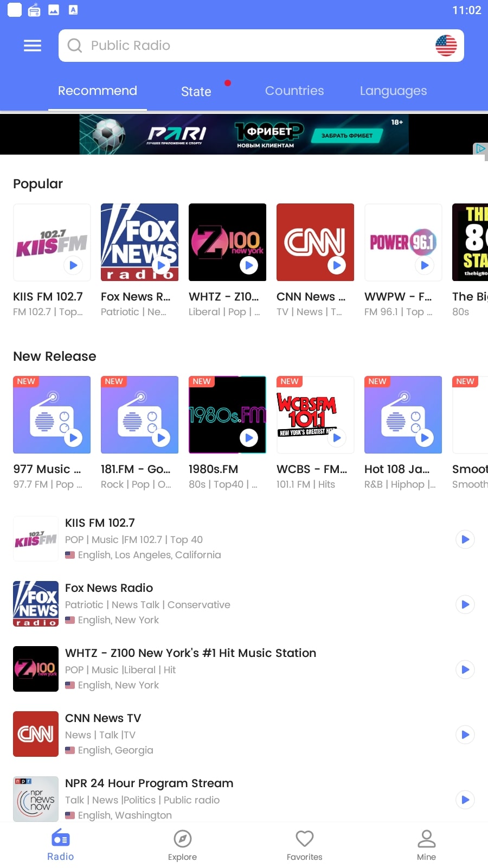Open Power 96.1 station thumbnail
Image resolution: width=488 pixels, height=868 pixels.
(403, 242)
